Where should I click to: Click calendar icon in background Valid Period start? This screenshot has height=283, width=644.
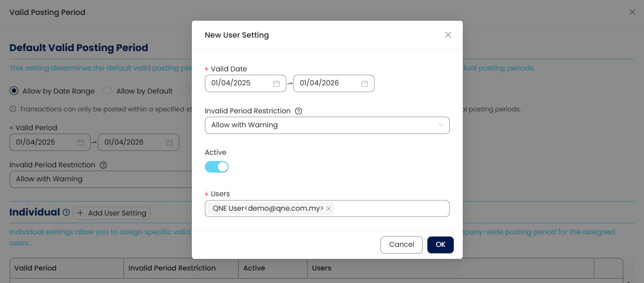pyautogui.click(x=80, y=142)
